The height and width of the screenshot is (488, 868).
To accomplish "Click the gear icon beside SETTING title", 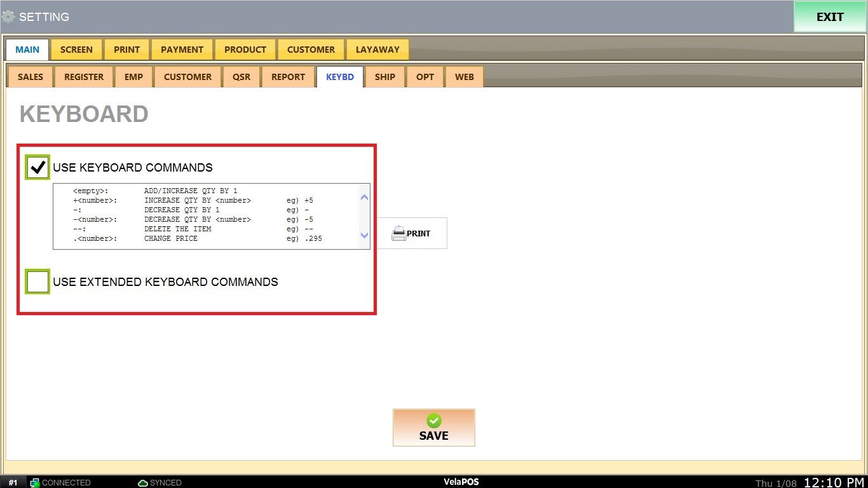I will click(x=8, y=17).
